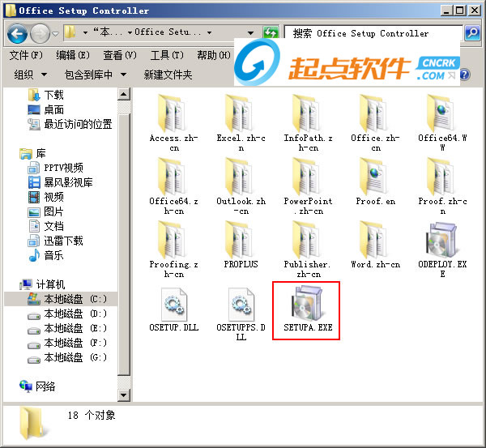The height and width of the screenshot is (448, 486).
Task: Open the 包含到库中 dropdown
Action: pos(96,75)
